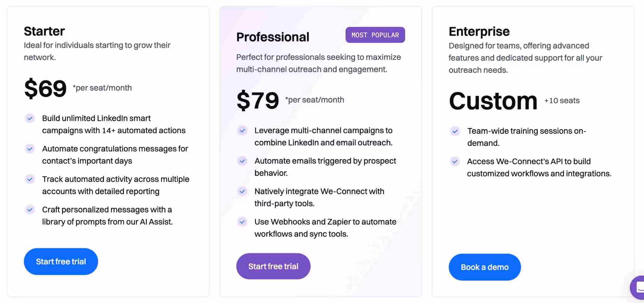
Task: Start free trial on the Professional plan
Action: click(x=273, y=266)
